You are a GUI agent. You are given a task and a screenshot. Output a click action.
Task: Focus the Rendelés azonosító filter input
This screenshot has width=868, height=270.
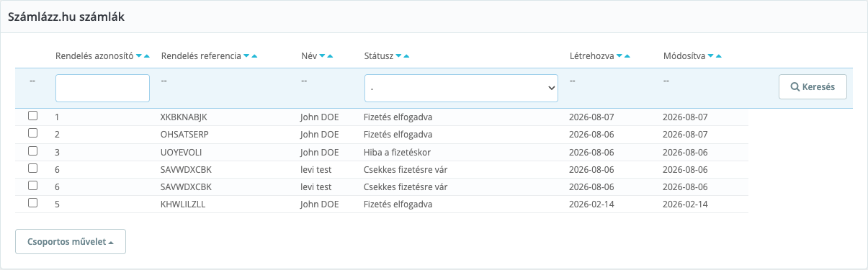click(x=102, y=88)
